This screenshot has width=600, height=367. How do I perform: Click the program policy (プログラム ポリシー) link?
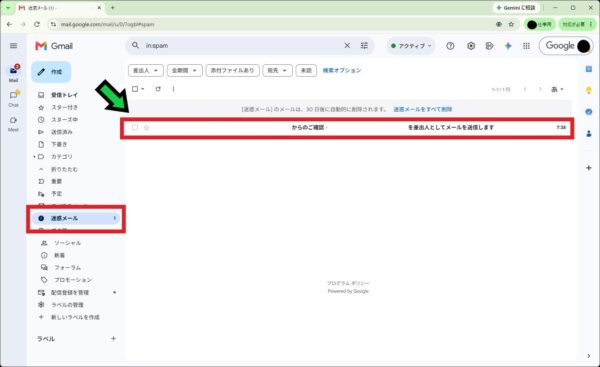(x=348, y=283)
